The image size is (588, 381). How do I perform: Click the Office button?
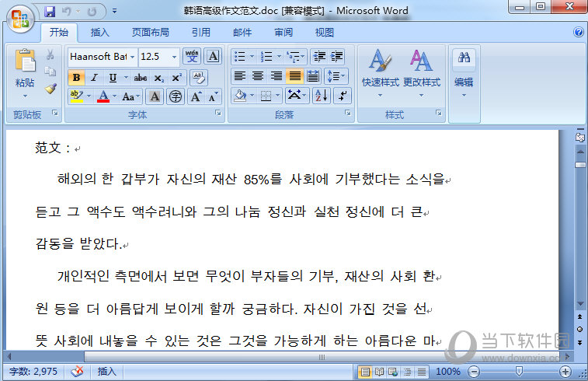point(20,19)
